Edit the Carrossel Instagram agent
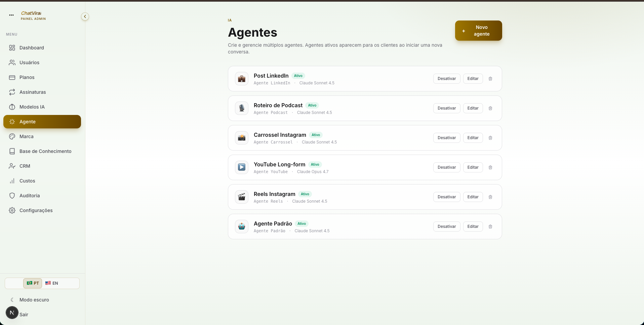Viewport: 644px width, 325px height. 473,138
